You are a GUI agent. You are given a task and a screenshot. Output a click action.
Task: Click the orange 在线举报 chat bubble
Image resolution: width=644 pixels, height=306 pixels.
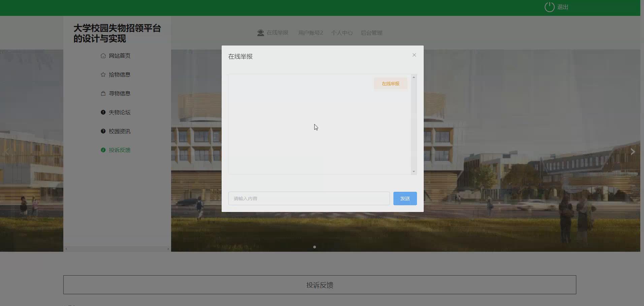point(390,84)
